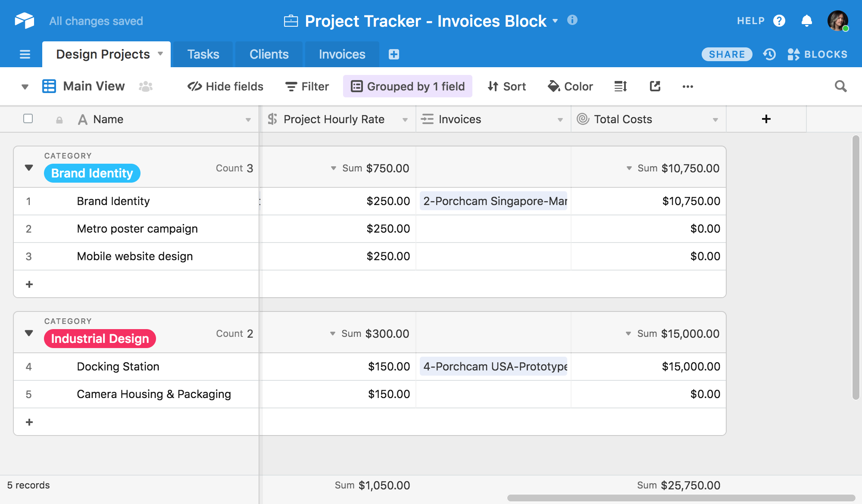Switch to the Invoices tab
Screen dimensions: 862x504
(342, 54)
